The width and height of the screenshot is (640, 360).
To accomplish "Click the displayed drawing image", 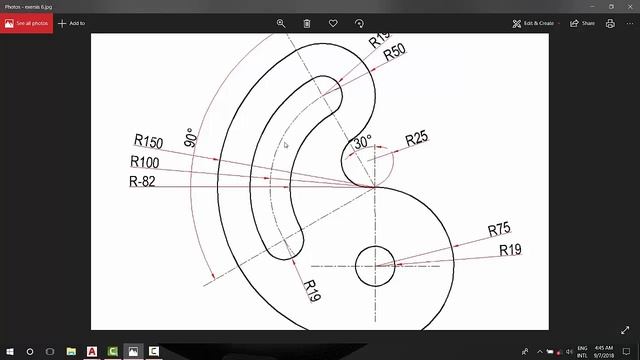I will coord(320,182).
